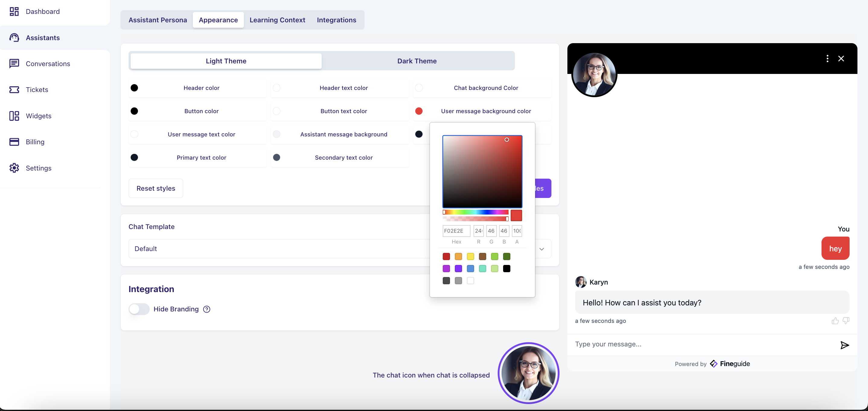Click the send message arrow icon
The height and width of the screenshot is (411, 868).
point(844,345)
